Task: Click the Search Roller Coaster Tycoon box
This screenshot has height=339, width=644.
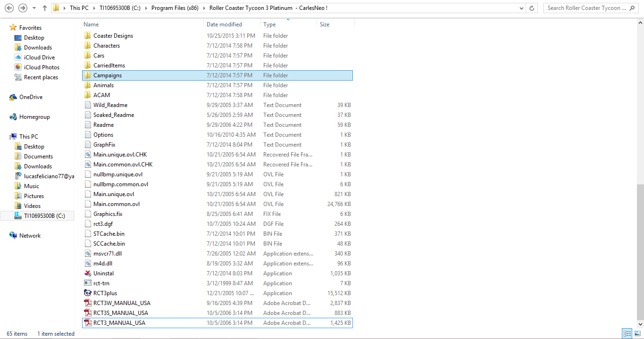Action: pyautogui.click(x=587, y=8)
